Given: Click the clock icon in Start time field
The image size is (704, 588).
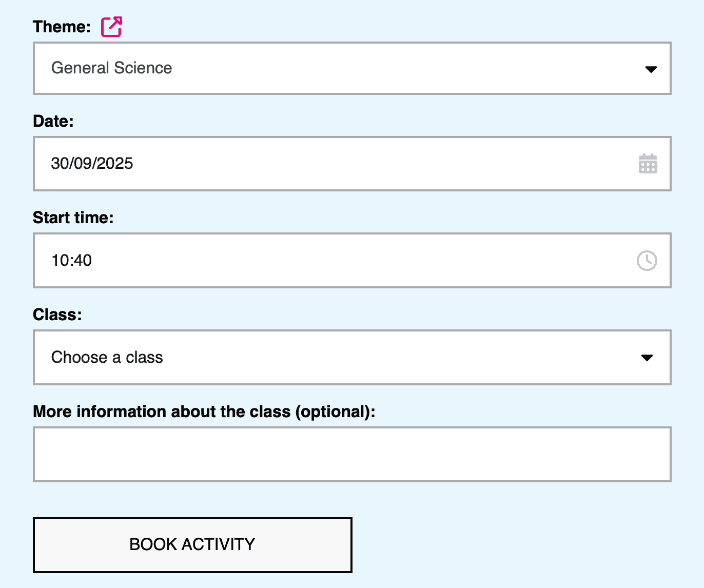Looking at the screenshot, I should (x=647, y=261).
